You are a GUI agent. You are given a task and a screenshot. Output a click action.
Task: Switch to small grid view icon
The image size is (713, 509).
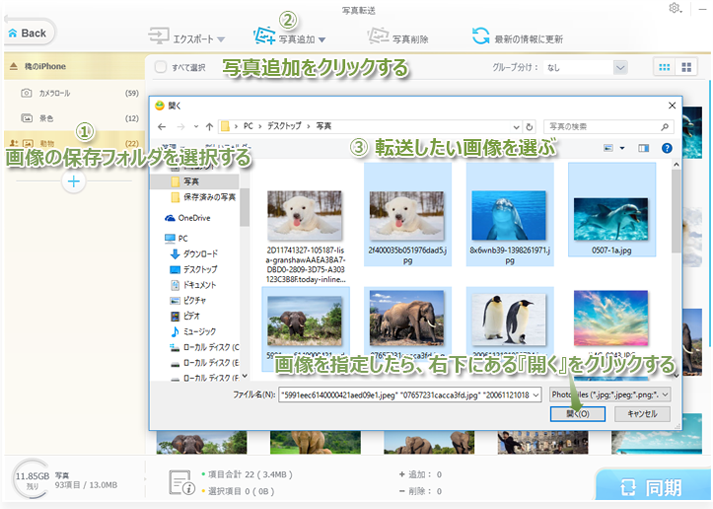coord(664,67)
